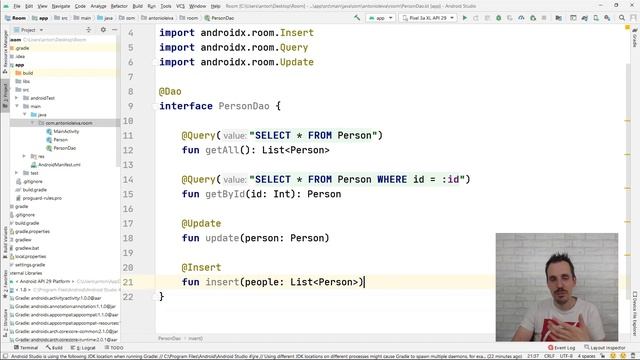Click the status bar tool window toggle icon
Viewport: 640px width, 360px height.
click(5, 356)
